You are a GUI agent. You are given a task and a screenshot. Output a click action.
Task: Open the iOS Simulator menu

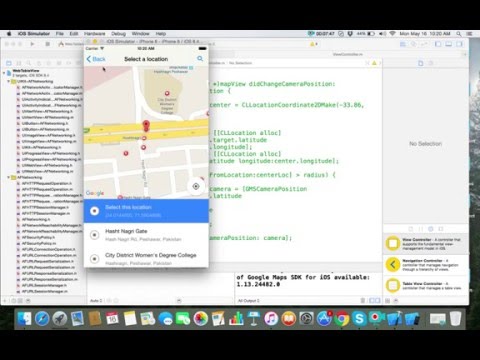(34, 34)
